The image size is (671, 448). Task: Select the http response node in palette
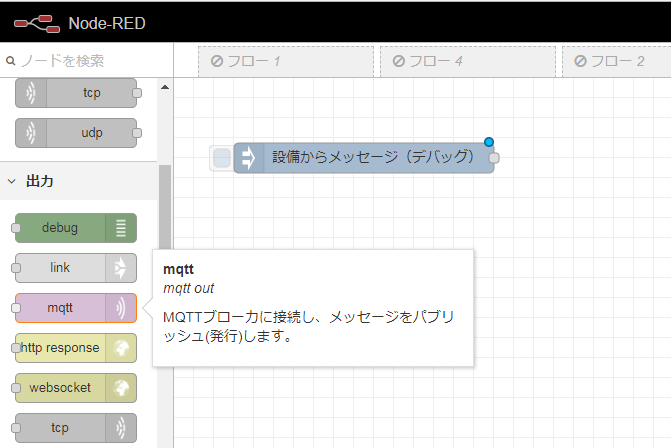[x=76, y=348]
